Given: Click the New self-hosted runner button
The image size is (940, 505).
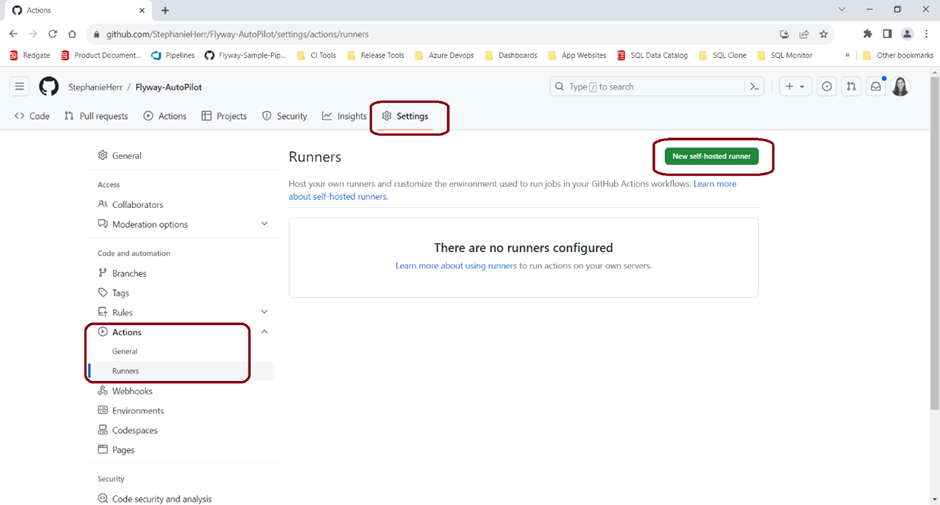Looking at the screenshot, I should tap(711, 156).
